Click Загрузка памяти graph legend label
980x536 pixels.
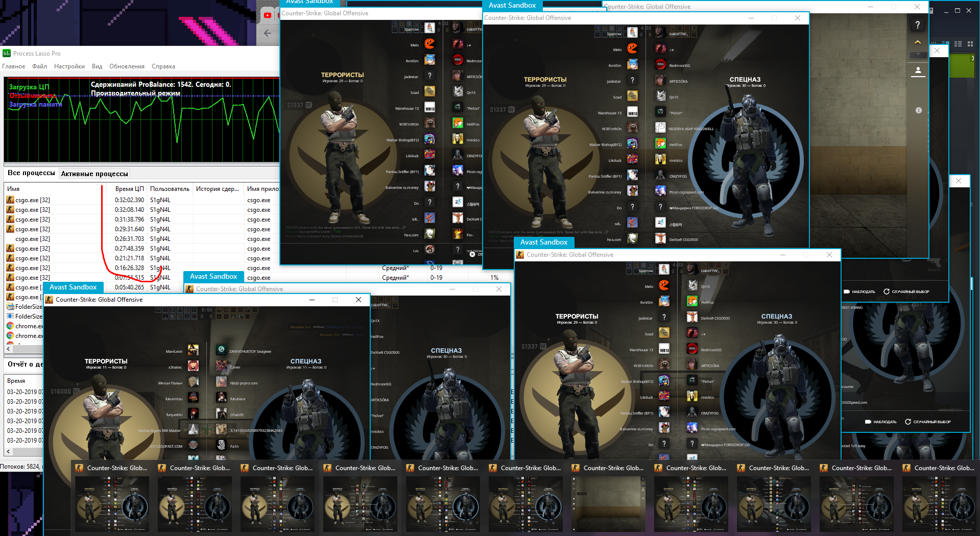(35, 104)
